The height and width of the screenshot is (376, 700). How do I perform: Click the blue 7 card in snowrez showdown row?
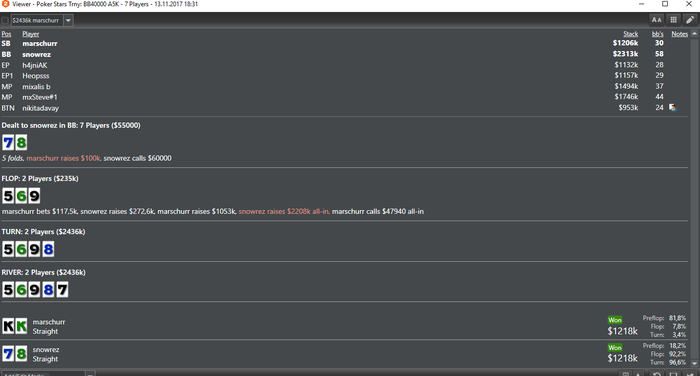click(8, 354)
